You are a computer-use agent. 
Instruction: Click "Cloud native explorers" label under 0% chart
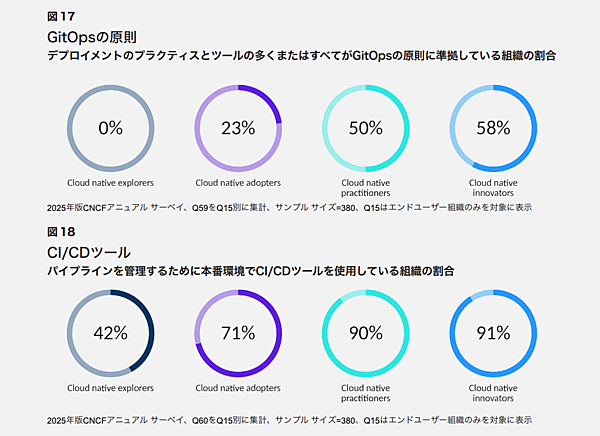tap(110, 184)
